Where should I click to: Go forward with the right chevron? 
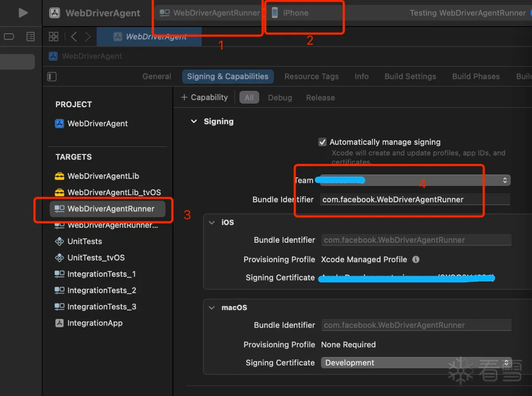tap(88, 37)
